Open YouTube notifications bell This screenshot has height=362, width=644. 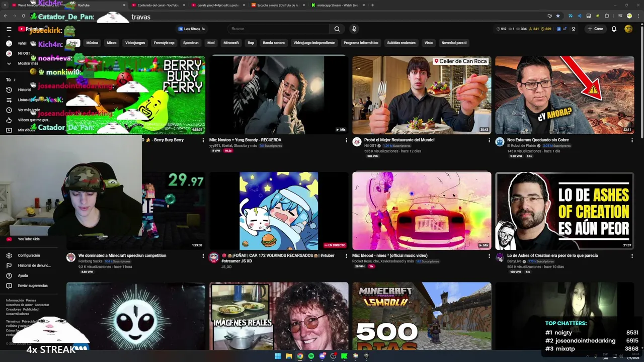click(614, 29)
